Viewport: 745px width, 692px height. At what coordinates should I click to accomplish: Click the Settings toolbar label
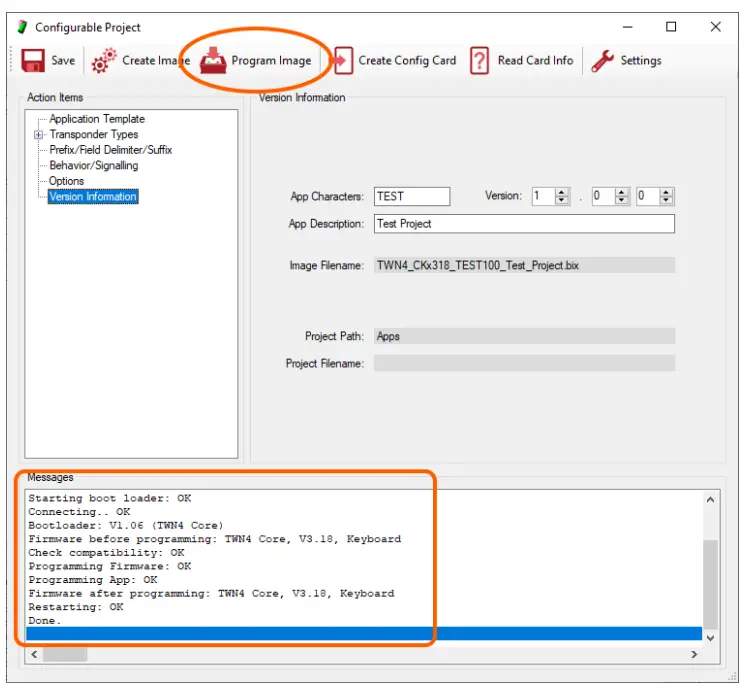click(x=641, y=61)
